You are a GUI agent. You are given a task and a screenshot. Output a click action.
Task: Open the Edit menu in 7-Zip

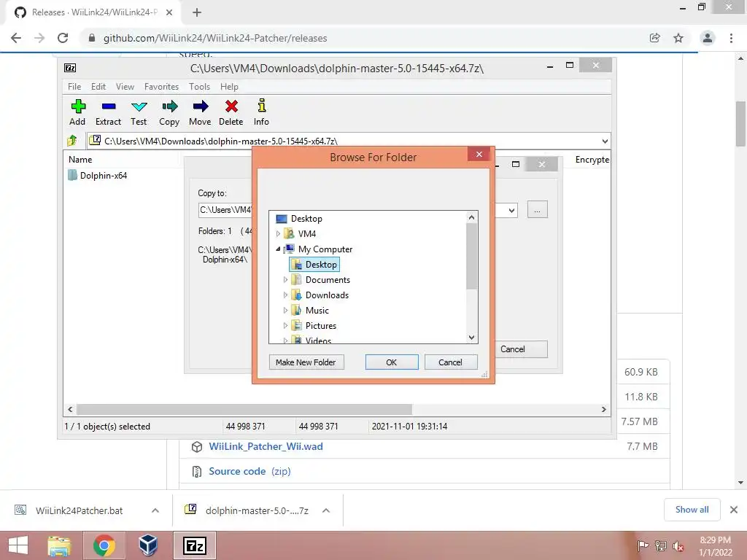pyautogui.click(x=98, y=87)
